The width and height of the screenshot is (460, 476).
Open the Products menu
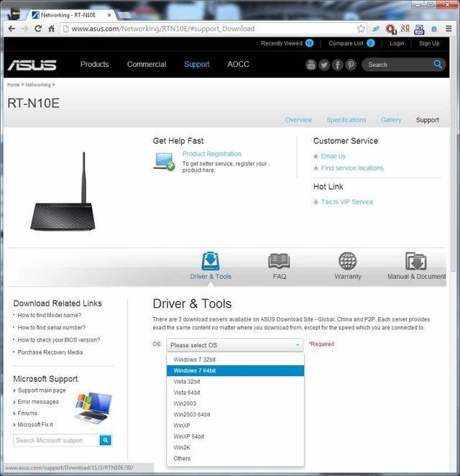(x=94, y=65)
